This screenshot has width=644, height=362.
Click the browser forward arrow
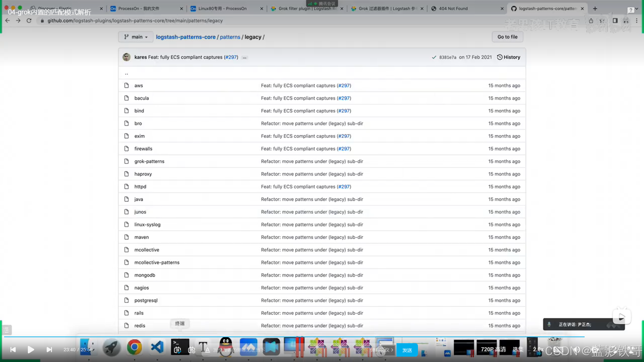18,21
